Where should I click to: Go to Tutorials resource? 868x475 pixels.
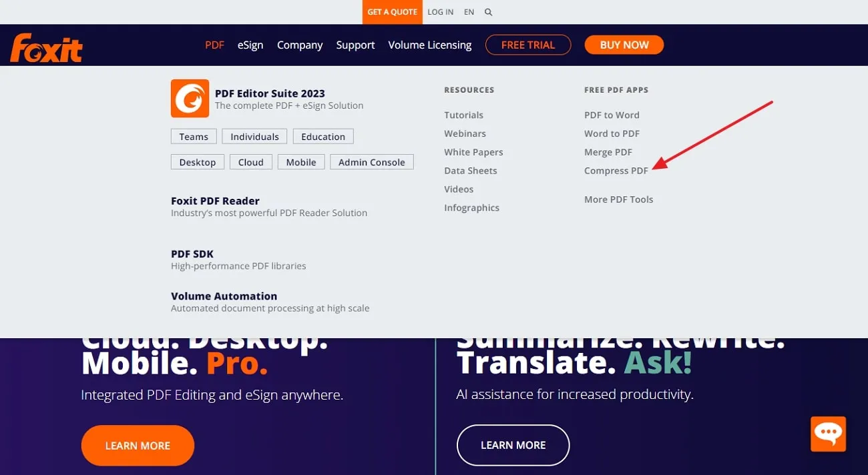[x=464, y=115]
